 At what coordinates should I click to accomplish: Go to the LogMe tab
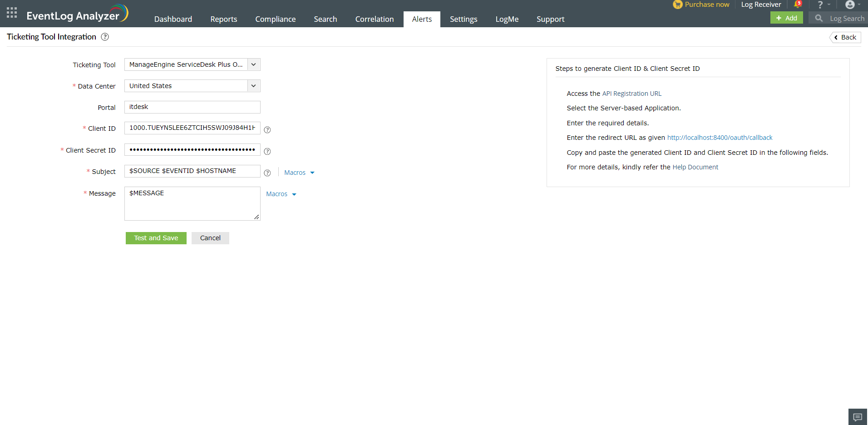(507, 19)
